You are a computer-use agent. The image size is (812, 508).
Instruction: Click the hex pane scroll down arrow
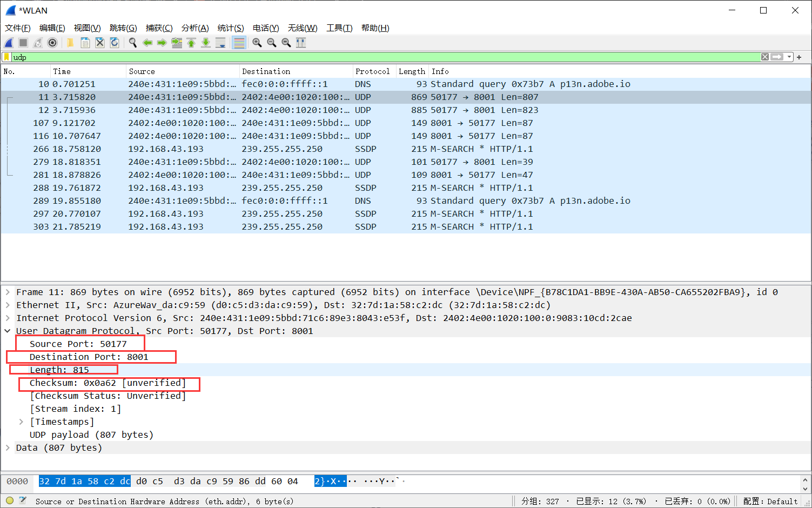pyautogui.click(x=806, y=489)
